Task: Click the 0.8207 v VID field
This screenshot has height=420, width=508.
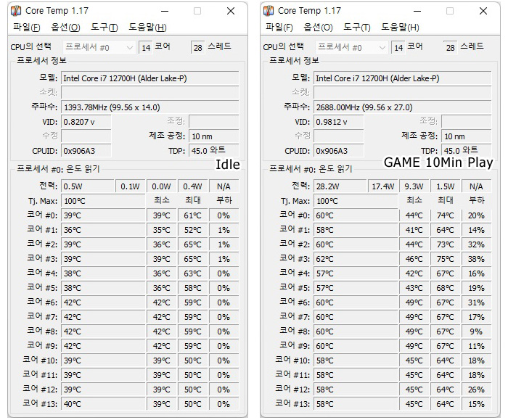Action: pos(86,122)
